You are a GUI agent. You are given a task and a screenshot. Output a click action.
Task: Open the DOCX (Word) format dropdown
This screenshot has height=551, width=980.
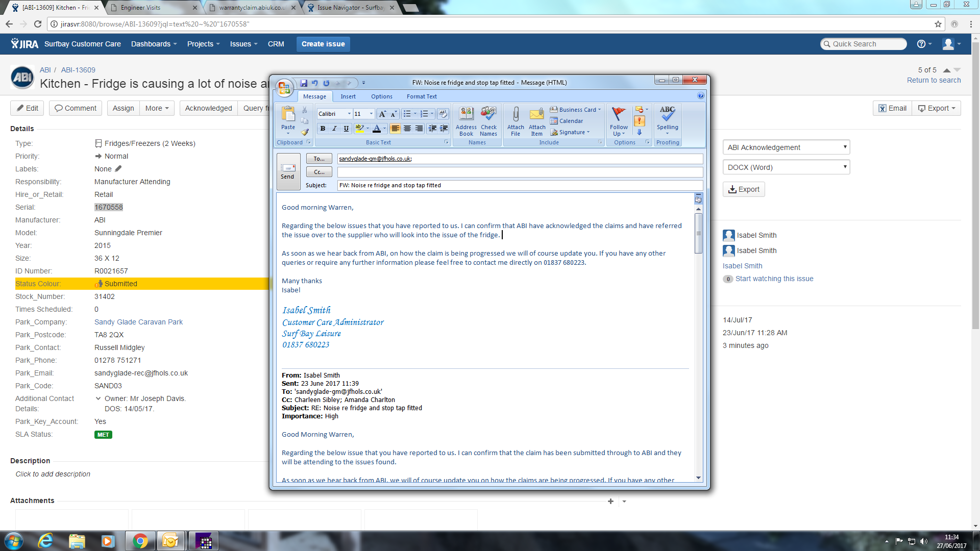point(786,167)
